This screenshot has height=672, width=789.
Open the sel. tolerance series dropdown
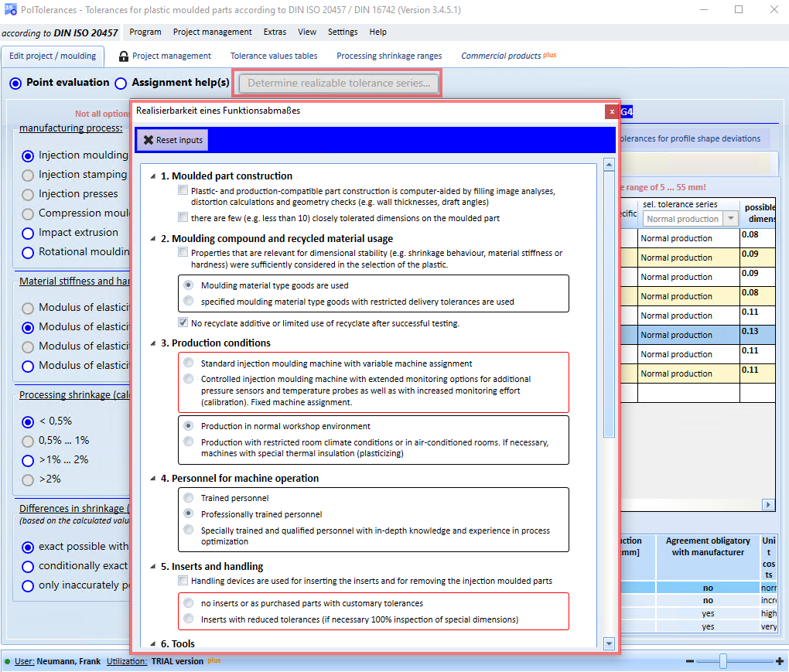tap(731, 219)
